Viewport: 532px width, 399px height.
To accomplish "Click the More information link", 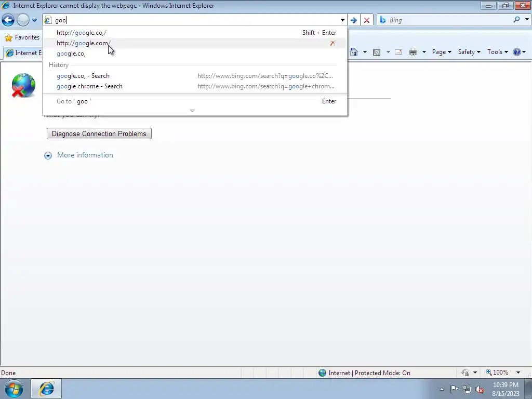I will 85,155.
